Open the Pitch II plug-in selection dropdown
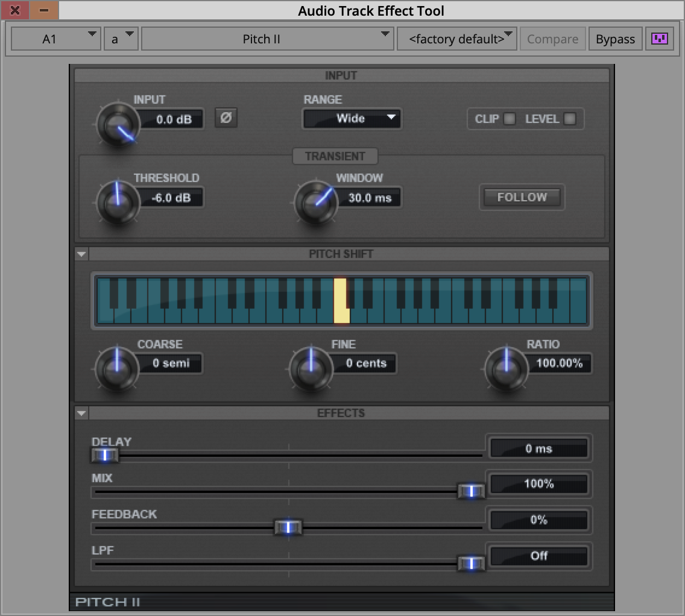This screenshot has width=685, height=616. pyautogui.click(x=267, y=39)
